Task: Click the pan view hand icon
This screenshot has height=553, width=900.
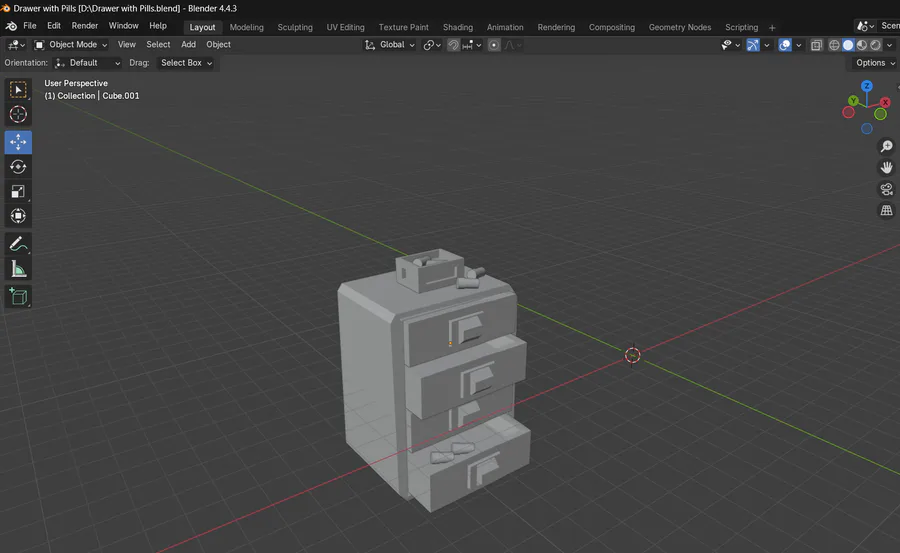Action: point(886,168)
